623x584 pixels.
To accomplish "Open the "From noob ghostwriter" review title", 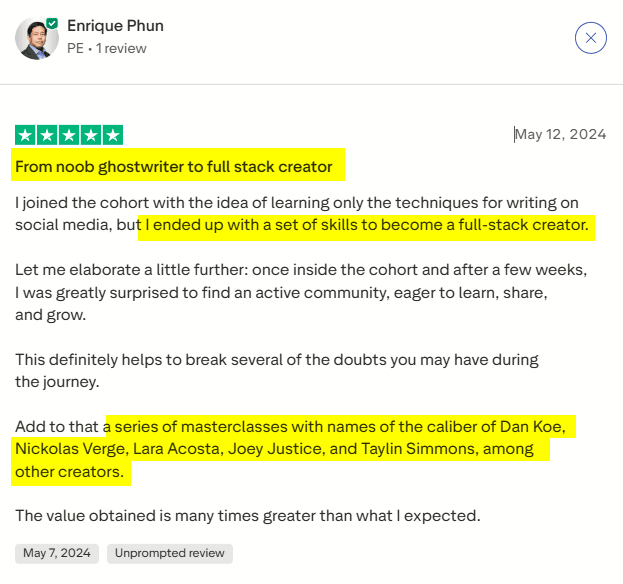I will 174,166.
